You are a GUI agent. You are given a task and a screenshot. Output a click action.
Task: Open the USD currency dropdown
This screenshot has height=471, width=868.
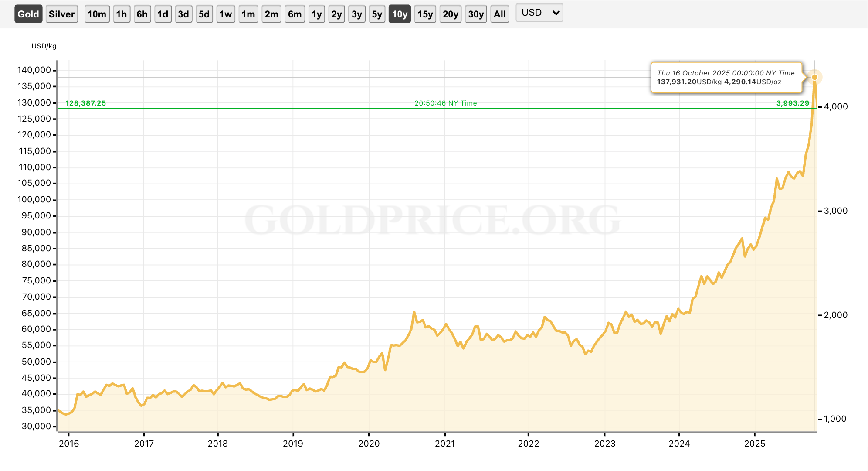pos(539,13)
